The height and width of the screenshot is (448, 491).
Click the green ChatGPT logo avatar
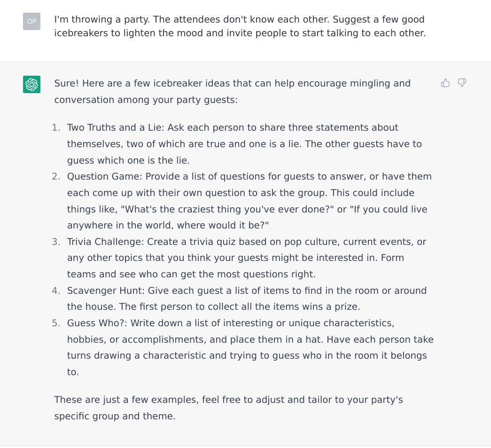tap(31, 84)
